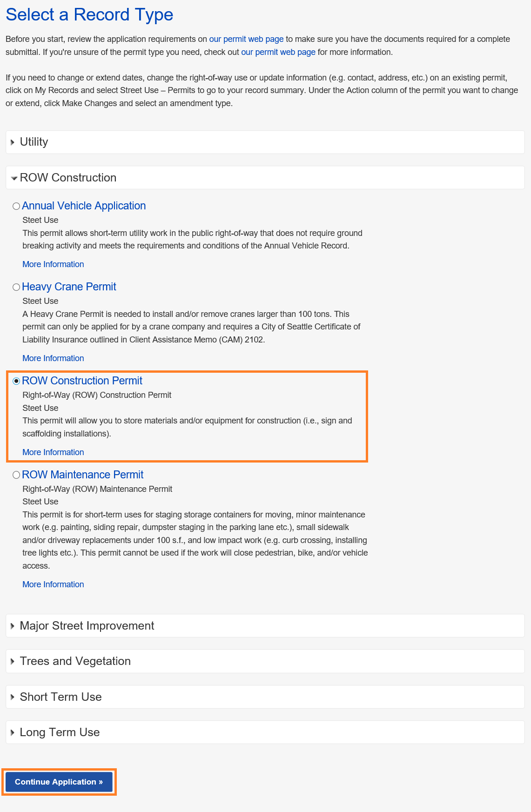Collapse the ROW Construction section
The height and width of the screenshot is (812, 531).
14,178
